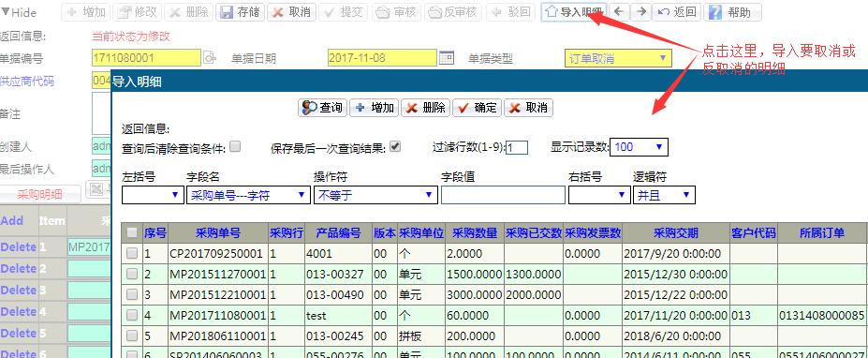The height and width of the screenshot is (358, 868).
Task: Collapse the panel with Hide toggle
Action: click(19, 12)
